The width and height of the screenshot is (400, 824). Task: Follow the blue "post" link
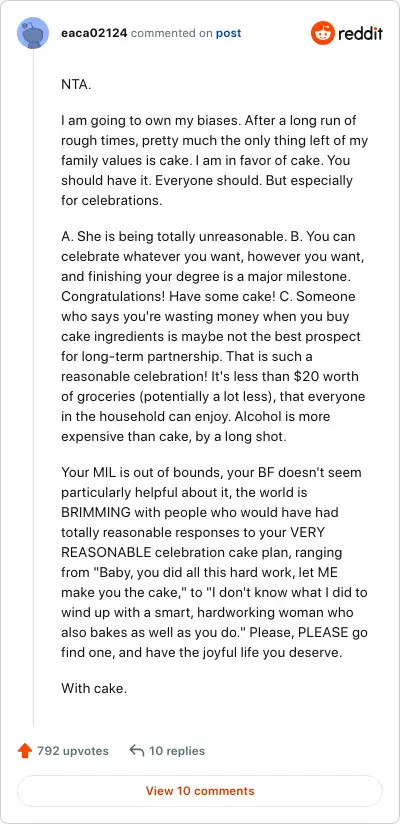(x=229, y=33)
